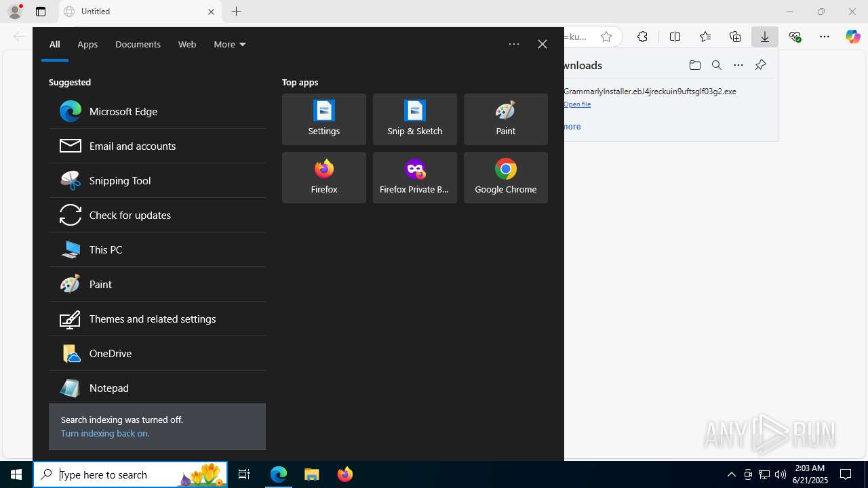Open Edge Favorites list

coord(705,37)
